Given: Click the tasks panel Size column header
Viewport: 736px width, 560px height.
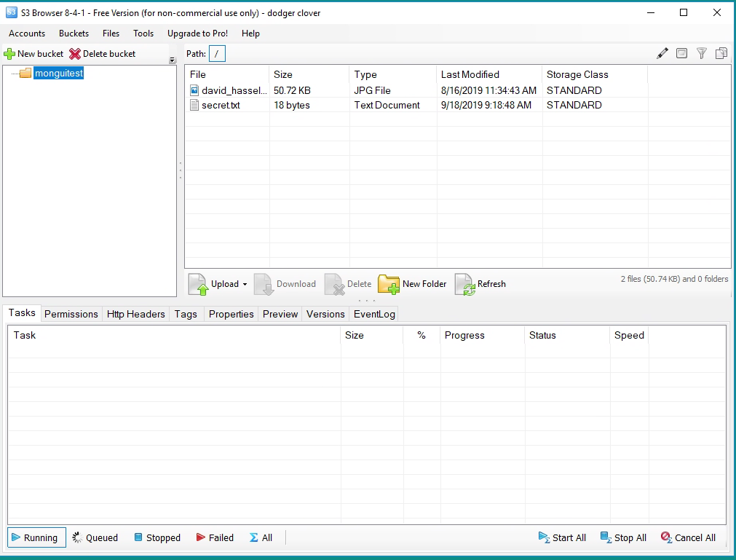Looking at the screenshot, I should [x=372, y=335].
